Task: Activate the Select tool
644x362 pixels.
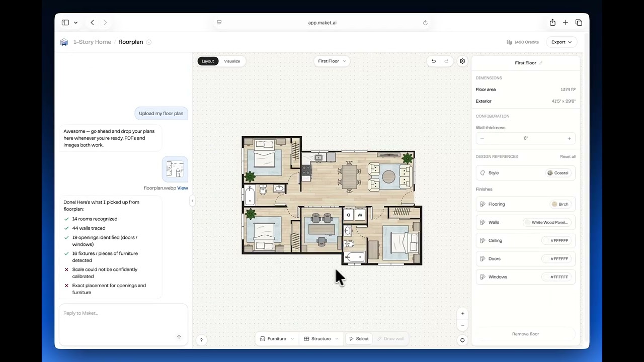Action: [359, 339]
